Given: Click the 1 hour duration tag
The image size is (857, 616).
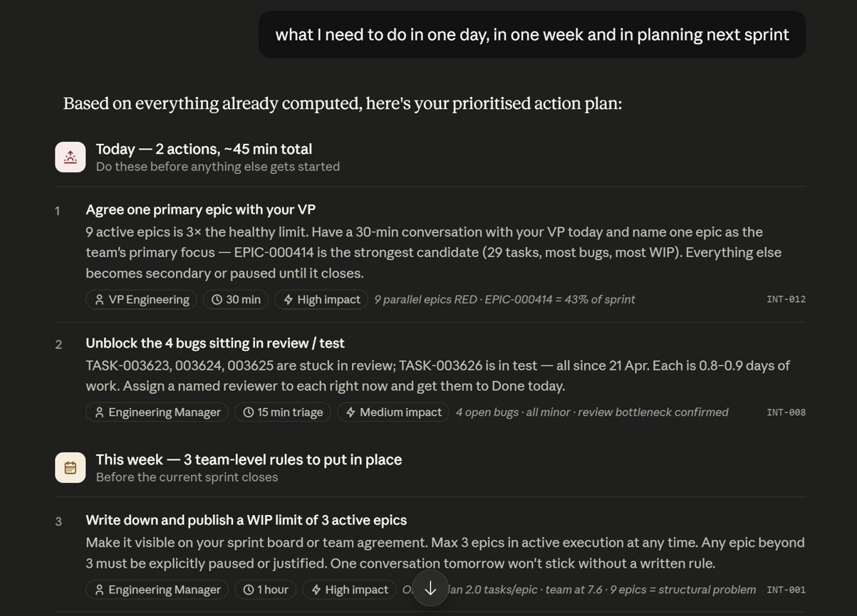Looking at the screenshot, I should (266, 590).
